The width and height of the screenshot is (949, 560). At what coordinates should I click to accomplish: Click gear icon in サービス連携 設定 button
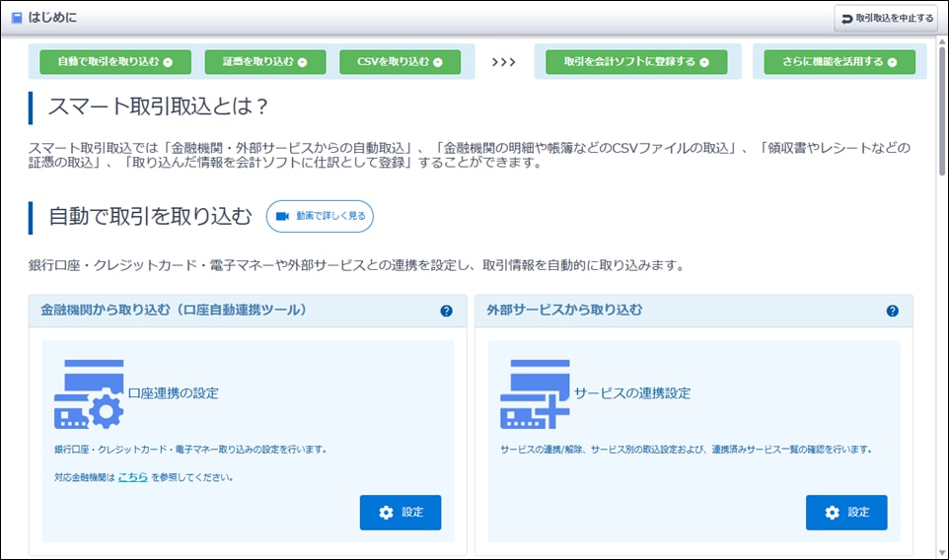pyautogui.click(x=833, y=513)
